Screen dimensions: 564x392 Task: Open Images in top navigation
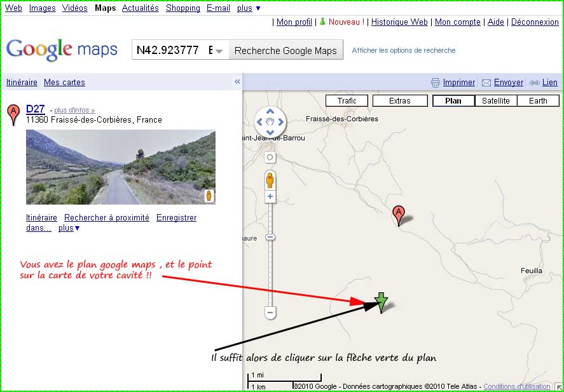(x=43, y=8)
